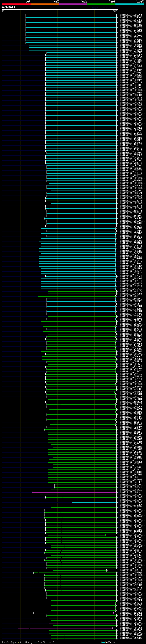Click the orange ~40% identity legend segment
146x644 pixels.
pos(45,4)
